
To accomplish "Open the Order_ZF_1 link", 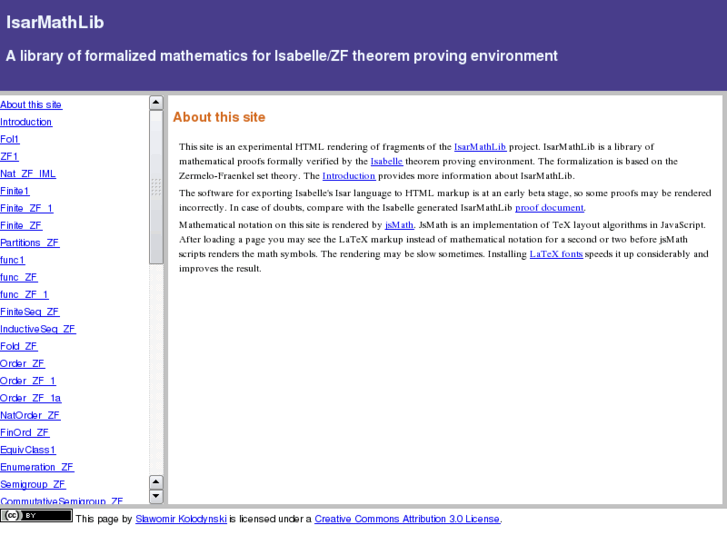I will [x=28, y=381].
